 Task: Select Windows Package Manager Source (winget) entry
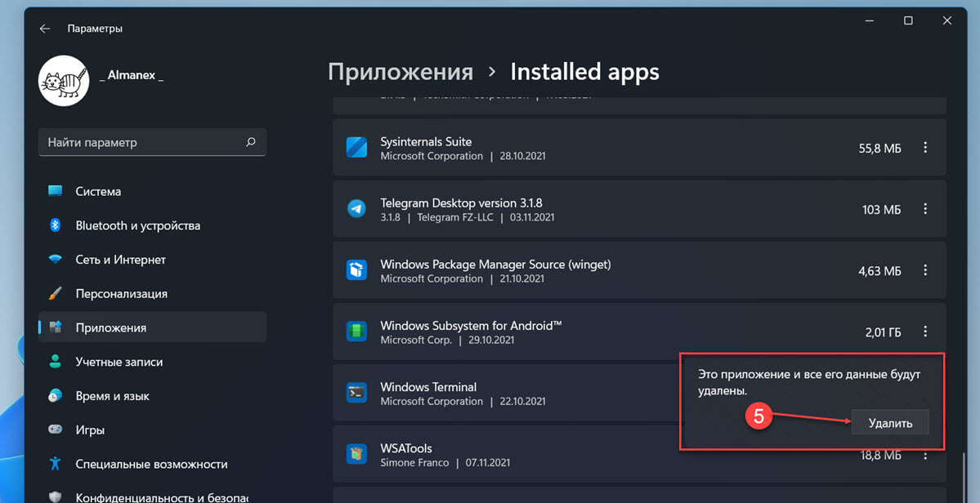639,270
